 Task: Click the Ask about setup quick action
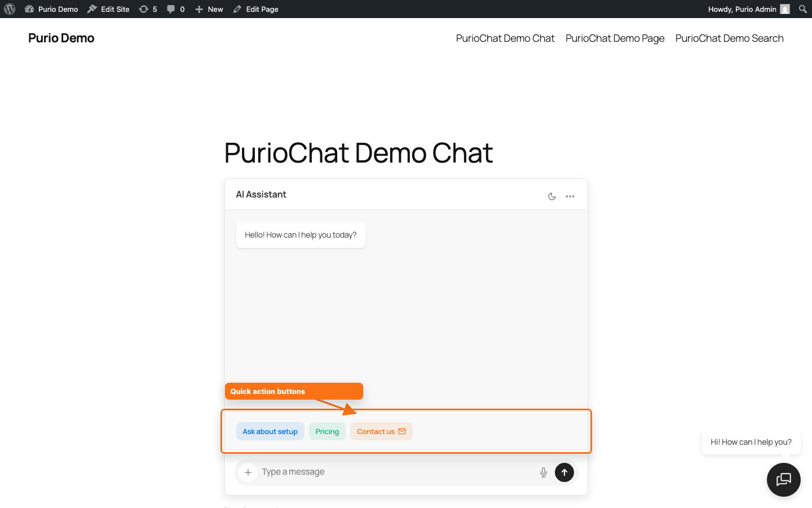click(270, 431)
